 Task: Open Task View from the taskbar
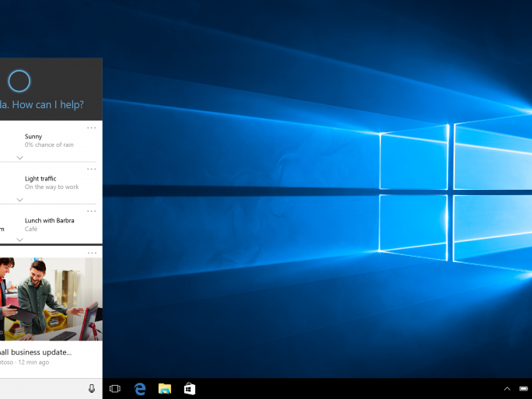click(x=114, y=389)
